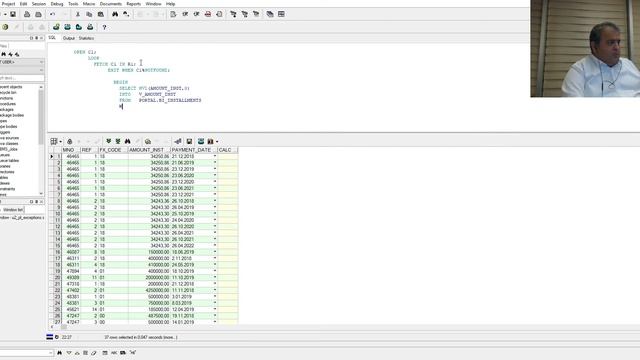Click the binoculars Find icon in top toolbar
Viewport: 640px width, 360px height.
[x=115, y=14]
